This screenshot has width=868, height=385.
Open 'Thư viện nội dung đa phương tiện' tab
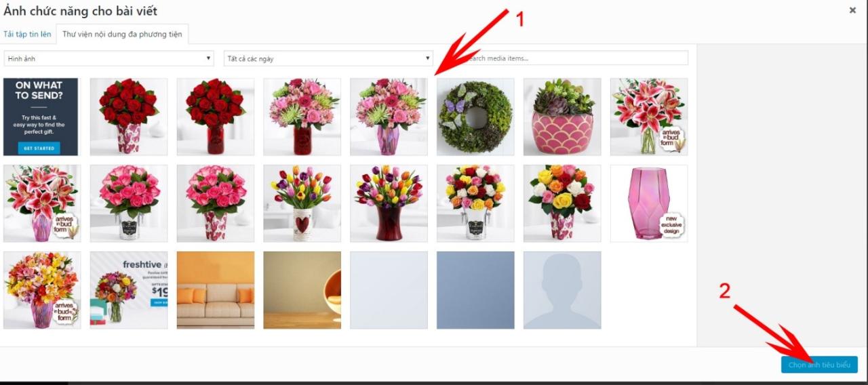coord(122,34)
